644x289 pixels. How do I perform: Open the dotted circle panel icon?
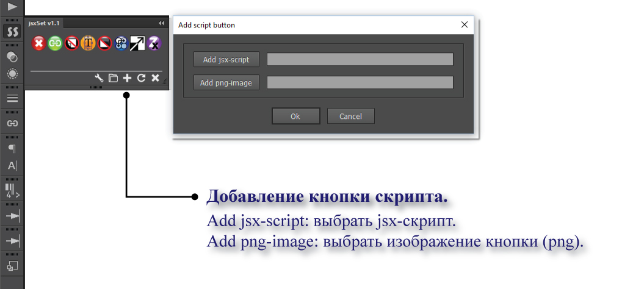[12, 74]
